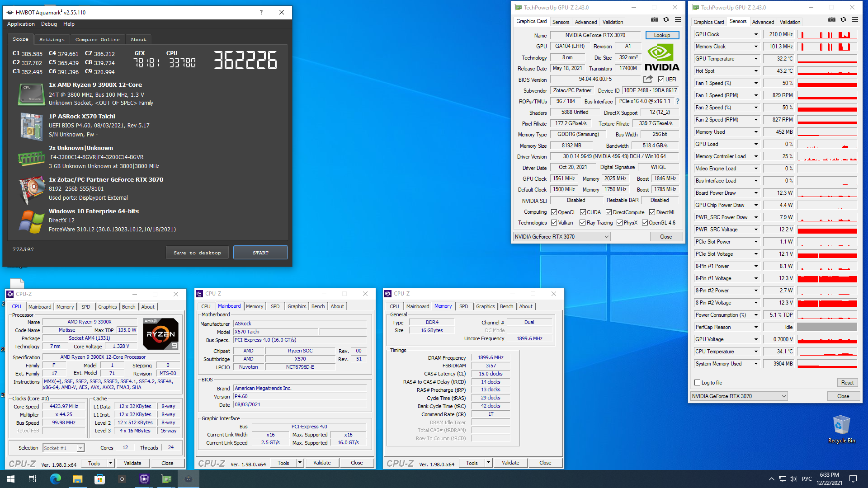The height and width of the screenshot is (488, 868).
Task: Click the Lookup button in GPU-Z
Action: coord(662,35)
